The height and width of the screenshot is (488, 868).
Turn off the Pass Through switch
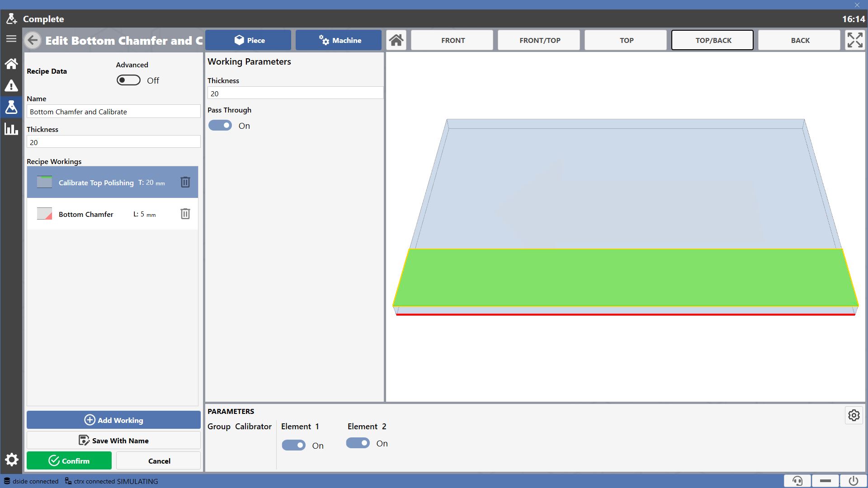pyautogui.click(x=220, y=125)
